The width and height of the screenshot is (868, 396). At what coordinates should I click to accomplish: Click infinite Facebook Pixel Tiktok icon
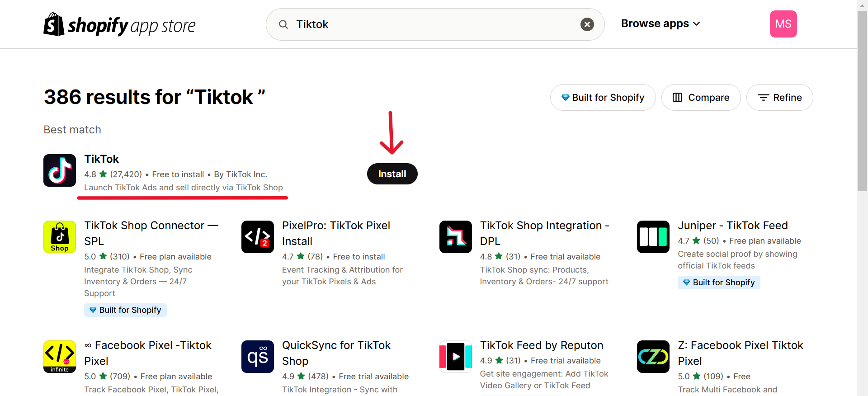[60, 357]
